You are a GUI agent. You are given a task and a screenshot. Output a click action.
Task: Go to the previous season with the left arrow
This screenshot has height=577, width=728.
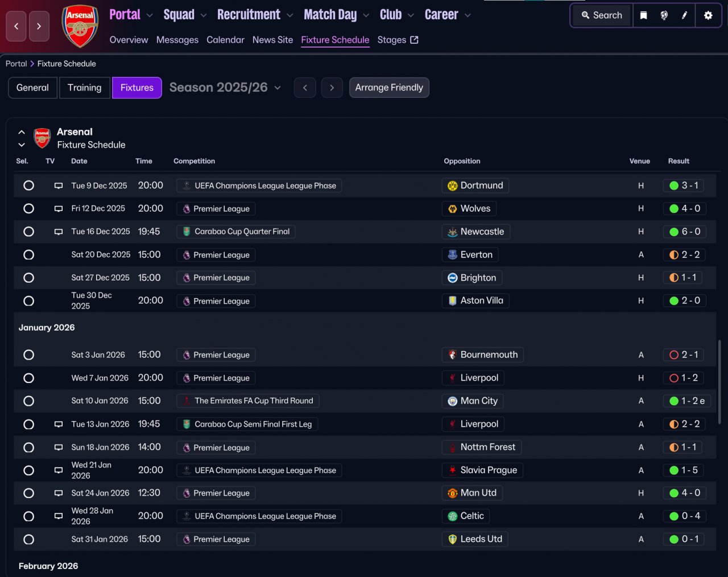tap(305, 88)
